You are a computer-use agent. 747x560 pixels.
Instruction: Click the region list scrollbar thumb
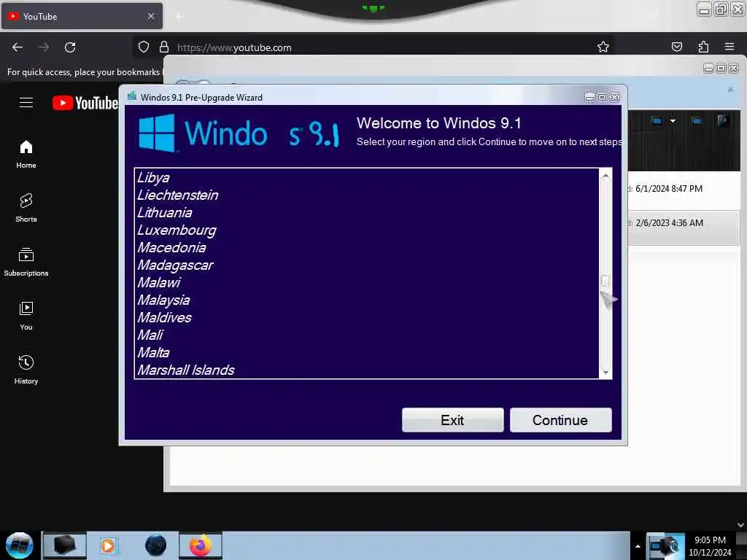(x=605, y=281)
